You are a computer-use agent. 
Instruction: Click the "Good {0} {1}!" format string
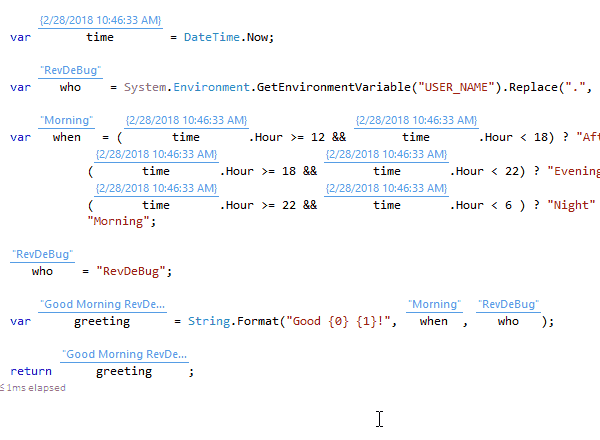pos(341,321)
